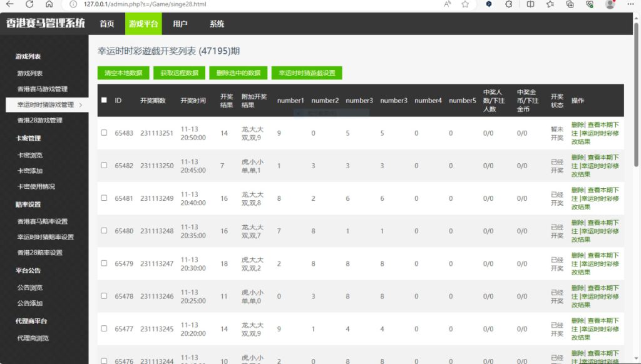The width and height of the screenshot is (641, 364).
Task: Check the row with ID 65482
Action: click(104, 166)
